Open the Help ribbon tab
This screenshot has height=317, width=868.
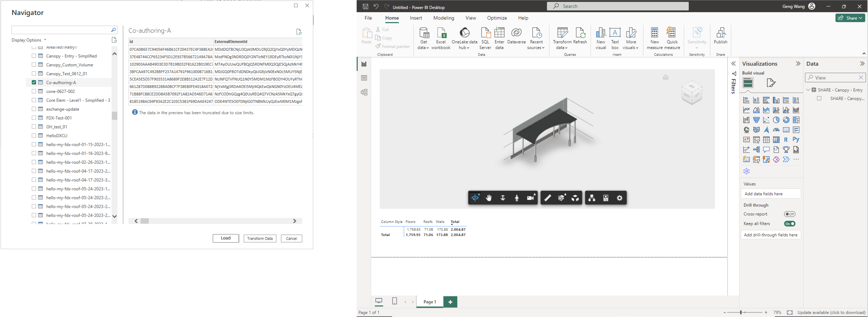point(523,18)
